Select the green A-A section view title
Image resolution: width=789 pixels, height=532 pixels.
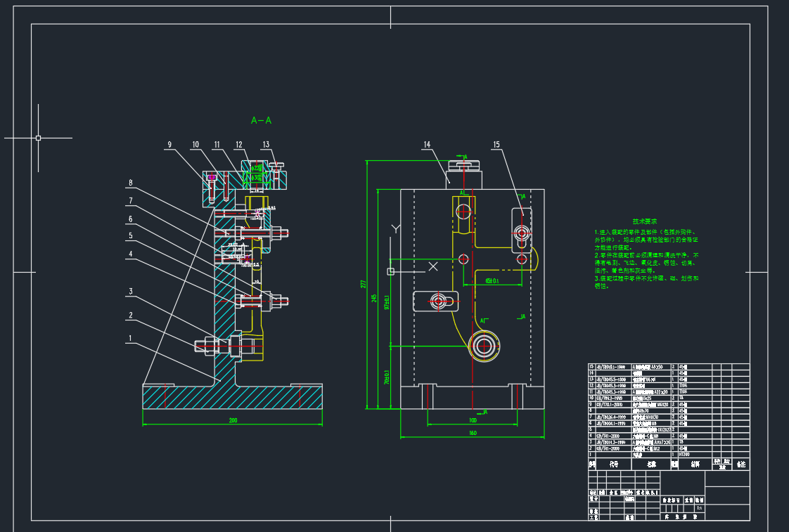tap(261, 121)
